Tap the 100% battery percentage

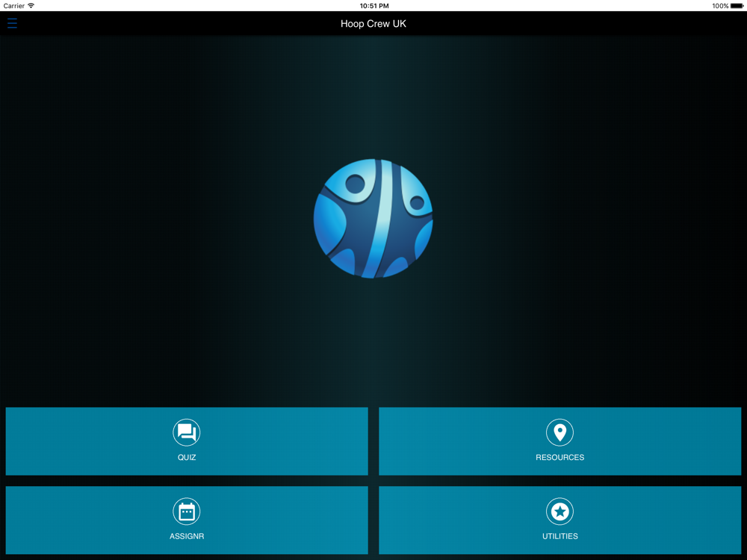coord(720,6)
